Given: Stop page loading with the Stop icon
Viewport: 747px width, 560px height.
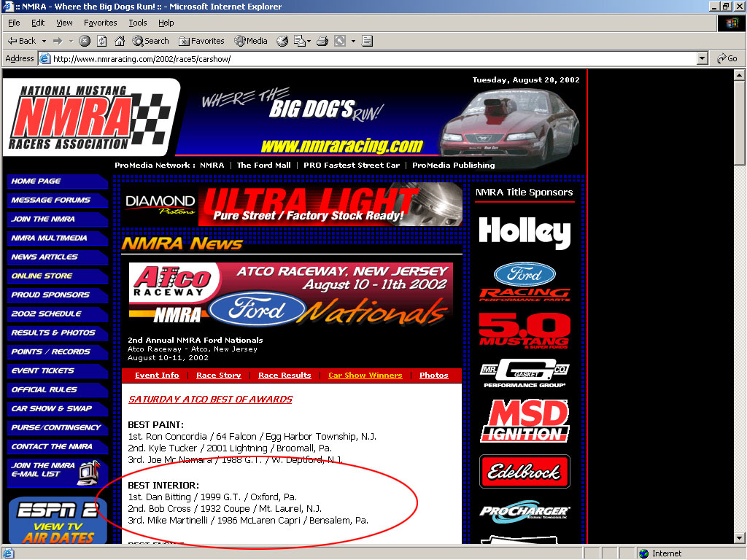Looking at the screenshot, I should (85, 41).
